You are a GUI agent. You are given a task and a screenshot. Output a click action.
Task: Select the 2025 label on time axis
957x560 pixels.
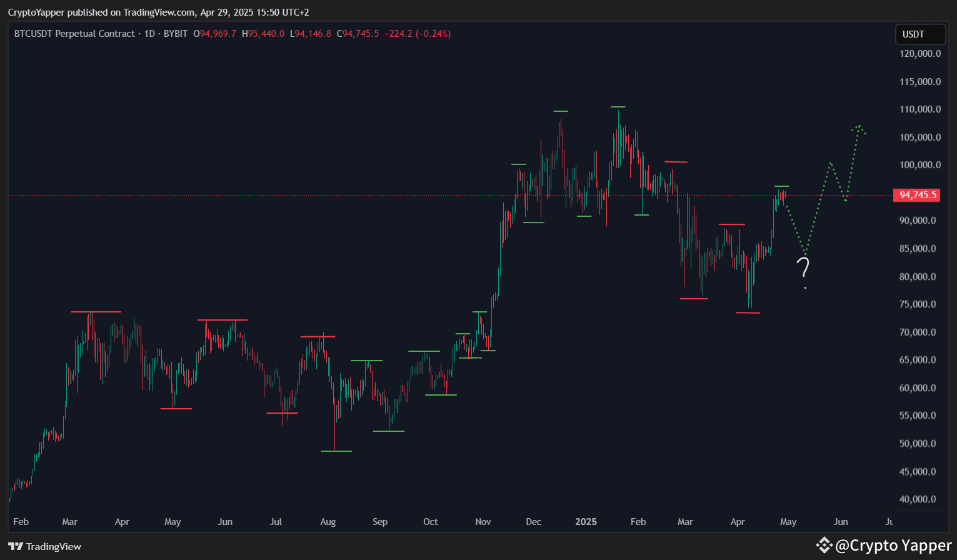(x=586, y=521)
